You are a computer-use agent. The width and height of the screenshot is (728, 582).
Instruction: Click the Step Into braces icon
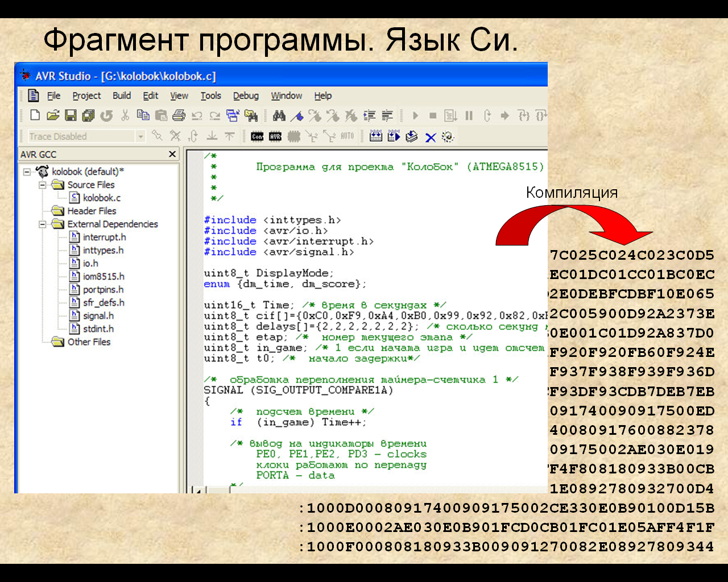524,115
